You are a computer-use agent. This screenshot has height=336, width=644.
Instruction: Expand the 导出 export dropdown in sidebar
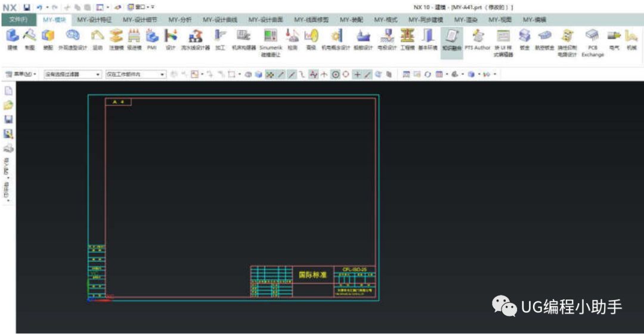click(7, 191)
